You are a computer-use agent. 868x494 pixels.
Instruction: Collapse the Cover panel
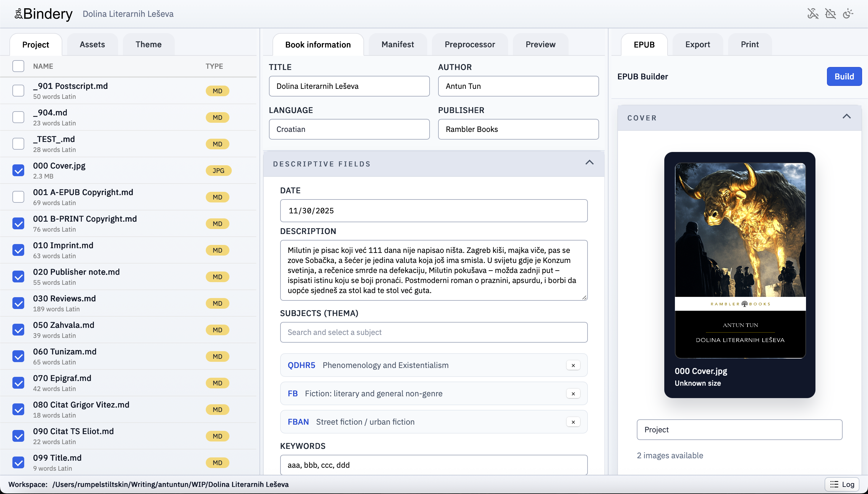(x=847, y=117)
